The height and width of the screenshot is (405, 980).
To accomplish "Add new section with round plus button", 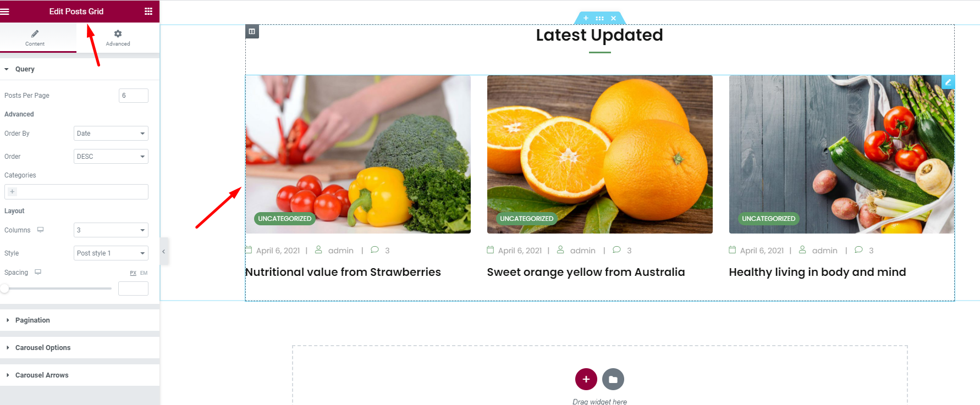I will [586, 379].
